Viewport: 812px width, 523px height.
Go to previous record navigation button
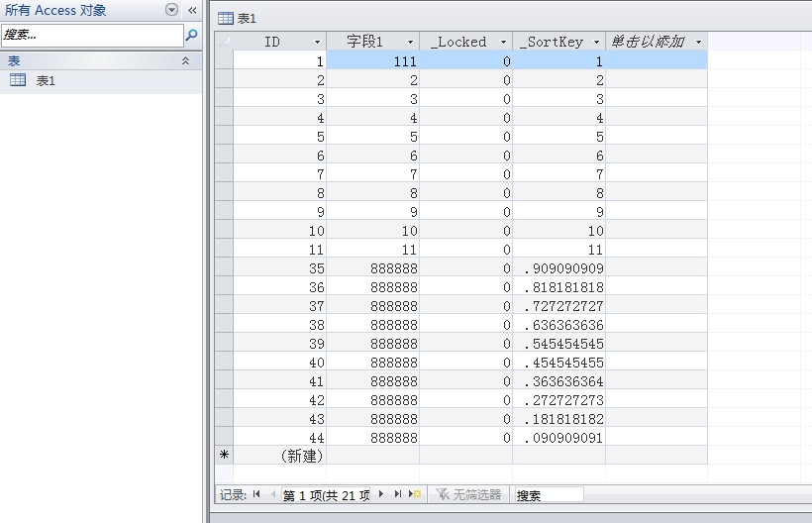(273, 494)
